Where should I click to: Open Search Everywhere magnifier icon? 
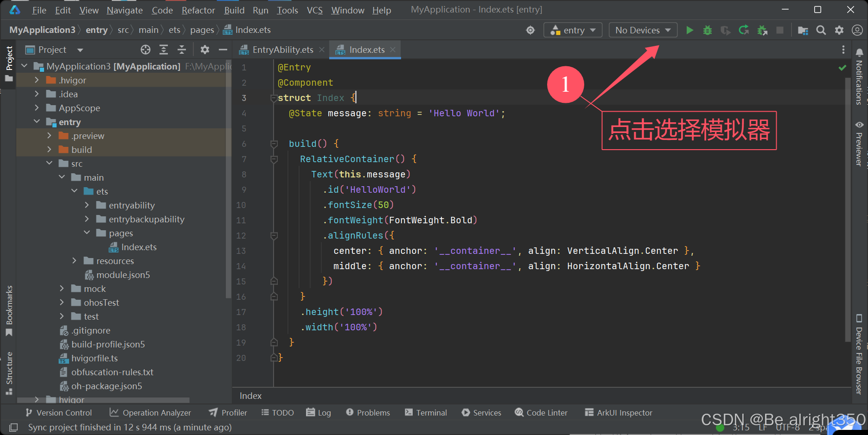(821, 30)
